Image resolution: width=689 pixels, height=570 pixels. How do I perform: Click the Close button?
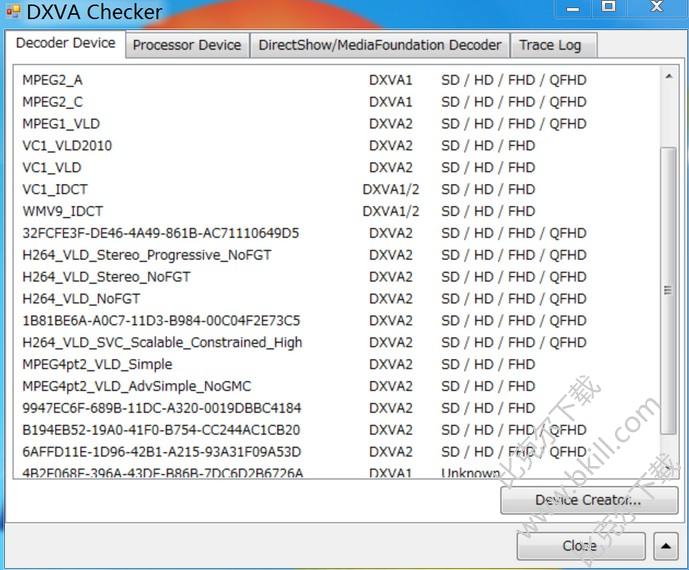(580, 545)
